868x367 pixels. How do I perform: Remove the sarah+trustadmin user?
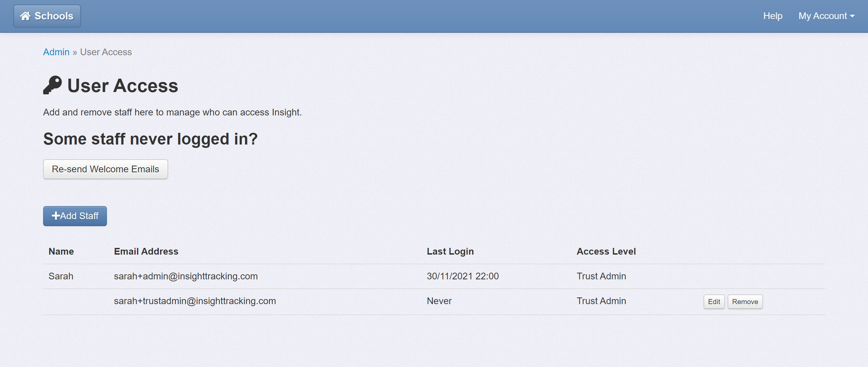[745, 301]
